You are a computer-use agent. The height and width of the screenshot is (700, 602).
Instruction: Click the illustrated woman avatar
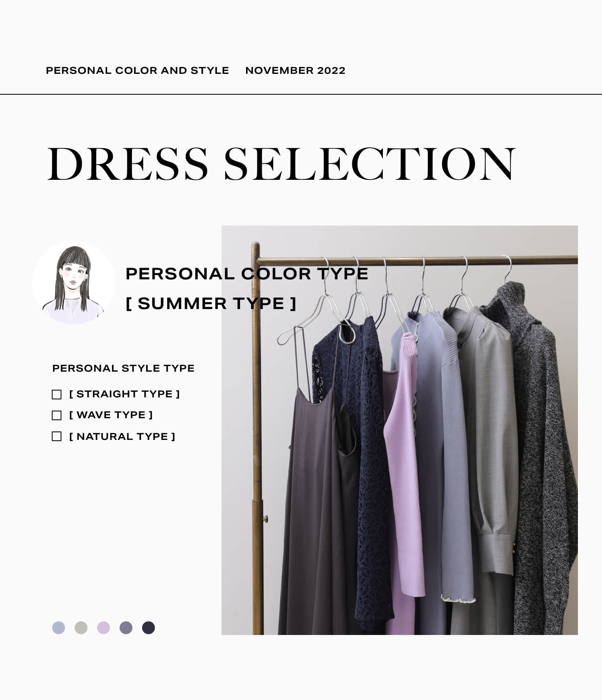click(x=74, y=283)
